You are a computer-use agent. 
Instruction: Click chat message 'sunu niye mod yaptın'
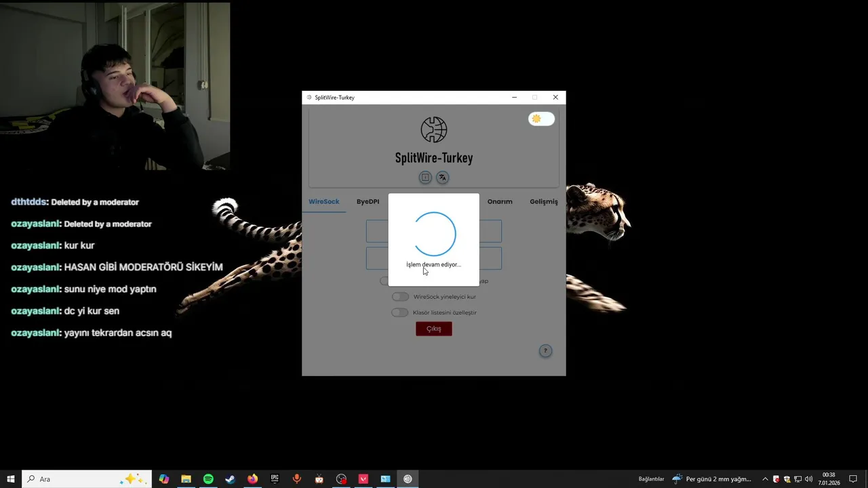(x=111, y=289)
